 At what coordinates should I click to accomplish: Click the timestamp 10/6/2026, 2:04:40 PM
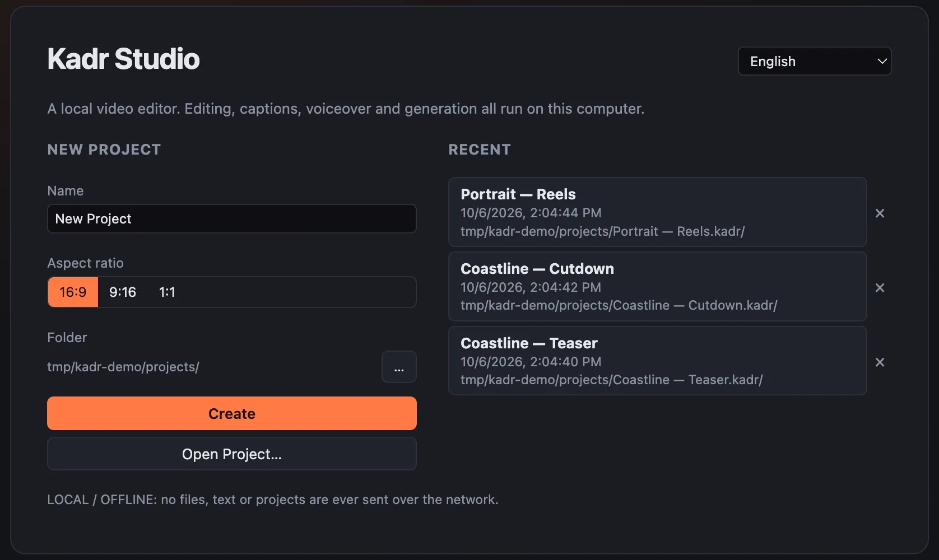point(531,362)
